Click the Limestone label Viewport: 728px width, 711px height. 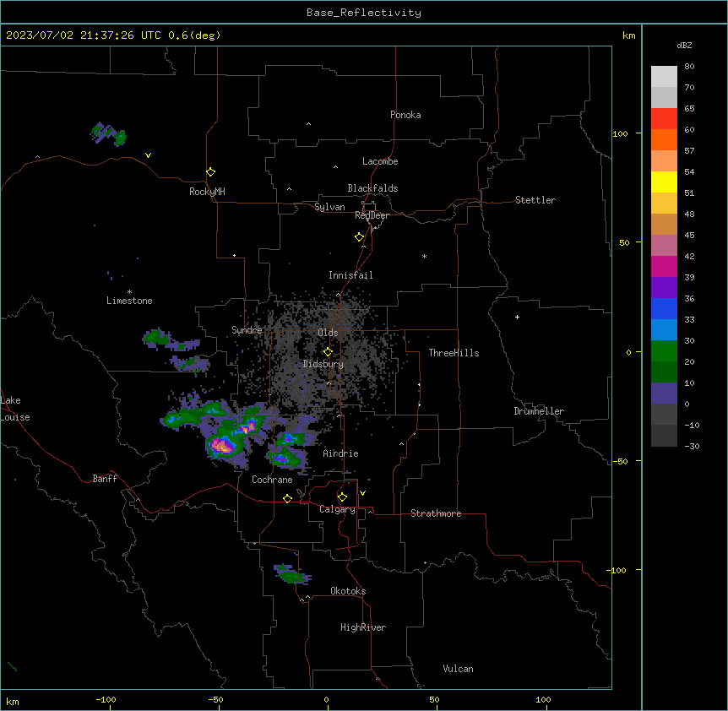(129, 301)
